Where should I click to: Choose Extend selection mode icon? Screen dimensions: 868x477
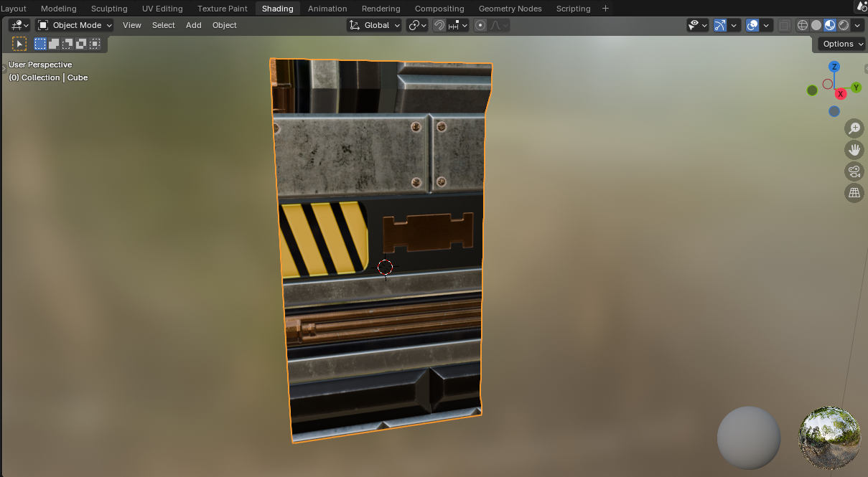click(54, 44)
